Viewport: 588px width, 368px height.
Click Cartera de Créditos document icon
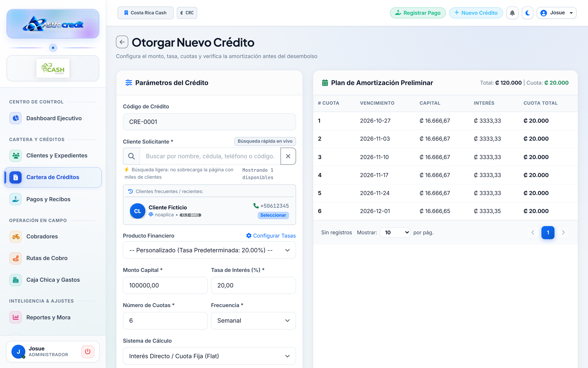16,177
